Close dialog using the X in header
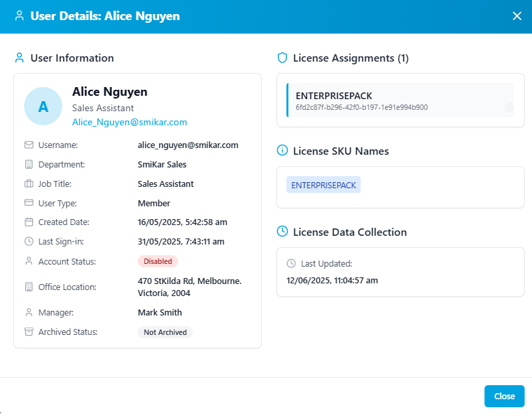 (517, 16)
